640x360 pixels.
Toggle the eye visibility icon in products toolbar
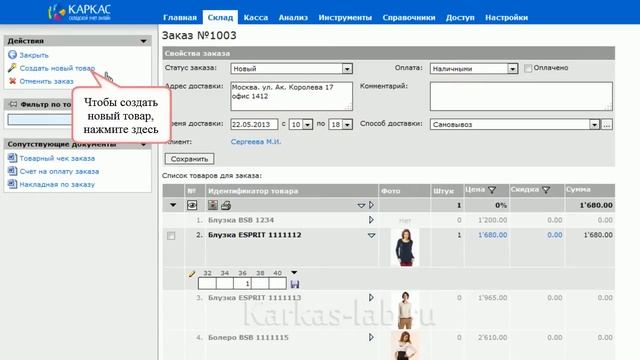tap(192, 205)
